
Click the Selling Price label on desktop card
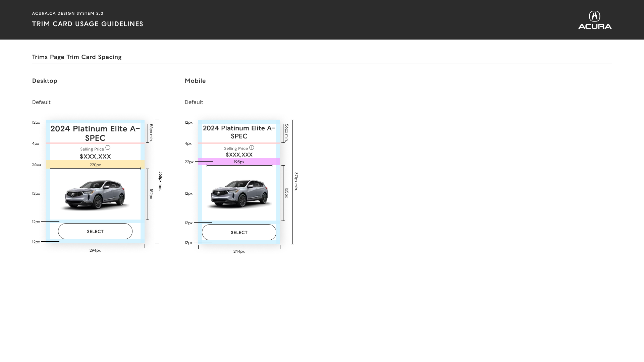pyautogui.click(x=92, y=149)
